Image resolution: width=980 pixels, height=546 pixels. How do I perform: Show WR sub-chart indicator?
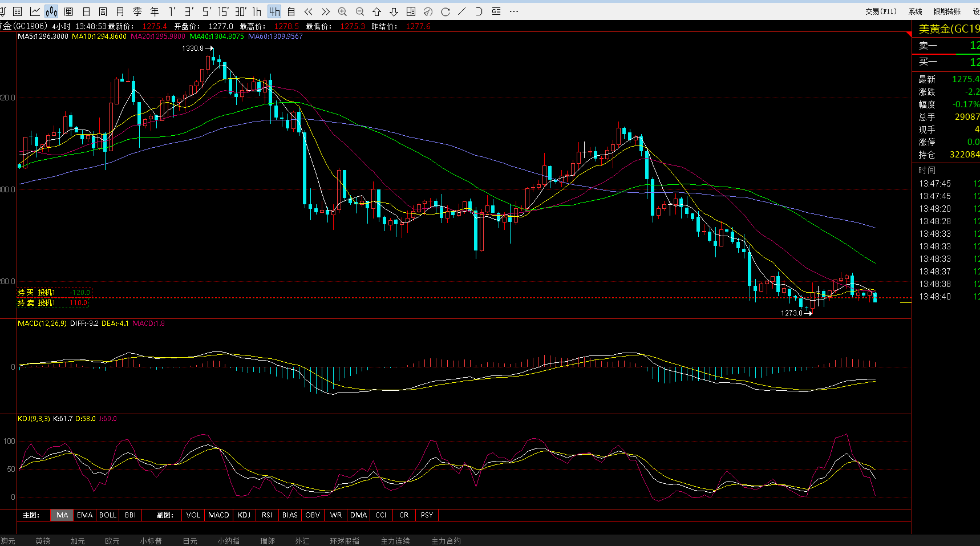pyautogui.click(x=336, y=515)
